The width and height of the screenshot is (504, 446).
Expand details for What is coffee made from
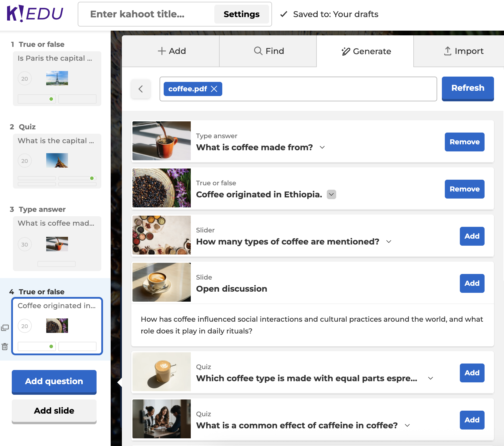(322, 147)
